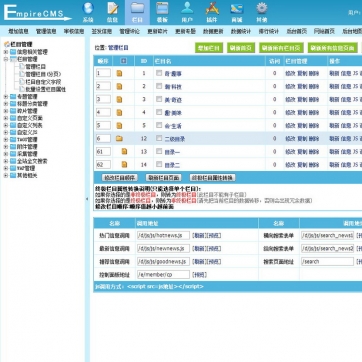Click the expand-all plus icon in table header
This screenshot has height=362, width=362.
124,61
